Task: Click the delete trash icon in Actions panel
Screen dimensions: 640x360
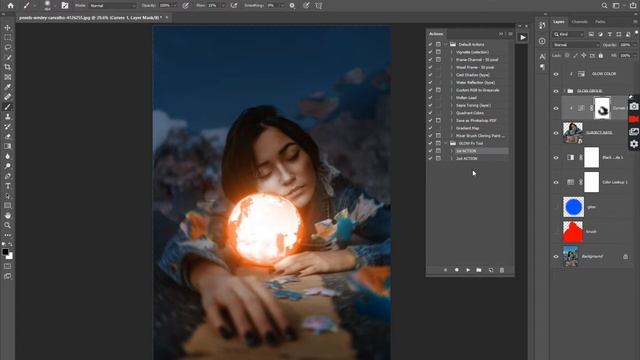Action: click(x=502, y=270)
